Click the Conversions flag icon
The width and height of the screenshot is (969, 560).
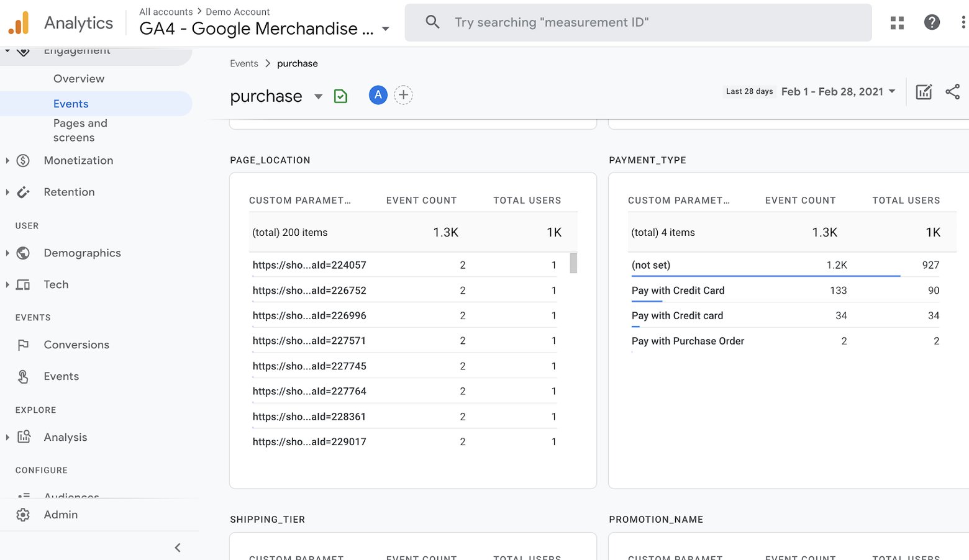coord(23,345)
